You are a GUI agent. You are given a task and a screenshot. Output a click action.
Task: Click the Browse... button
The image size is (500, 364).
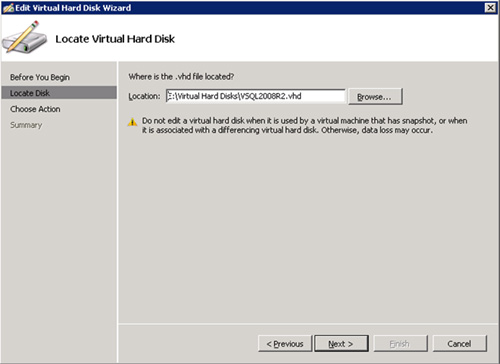pyautogui.click(x=375, y=97)
